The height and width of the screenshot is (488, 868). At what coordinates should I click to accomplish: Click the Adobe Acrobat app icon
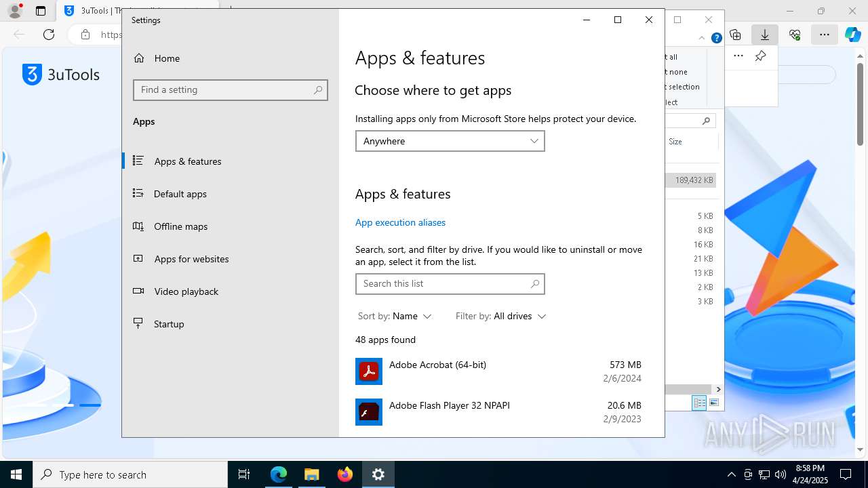pos(369,371)
